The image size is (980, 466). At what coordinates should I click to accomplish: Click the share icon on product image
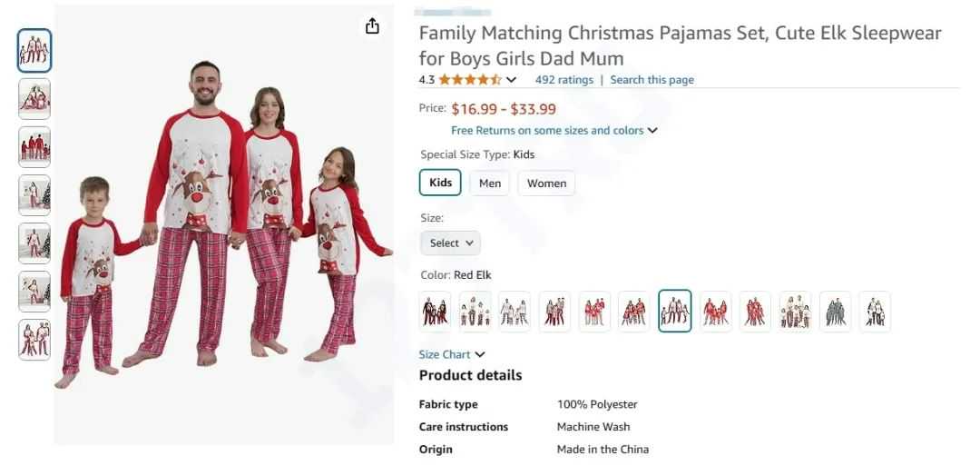pos(372,26)
